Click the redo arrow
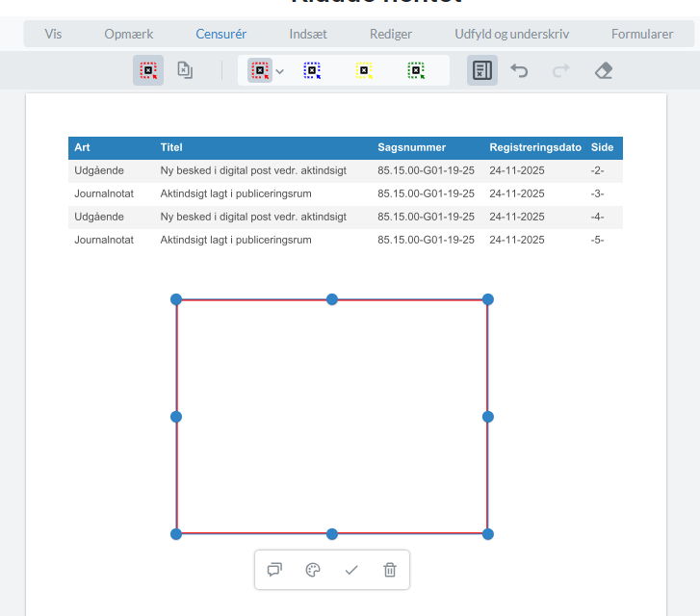This screenshot has width=700, height=616. click(x=561, y=70)
